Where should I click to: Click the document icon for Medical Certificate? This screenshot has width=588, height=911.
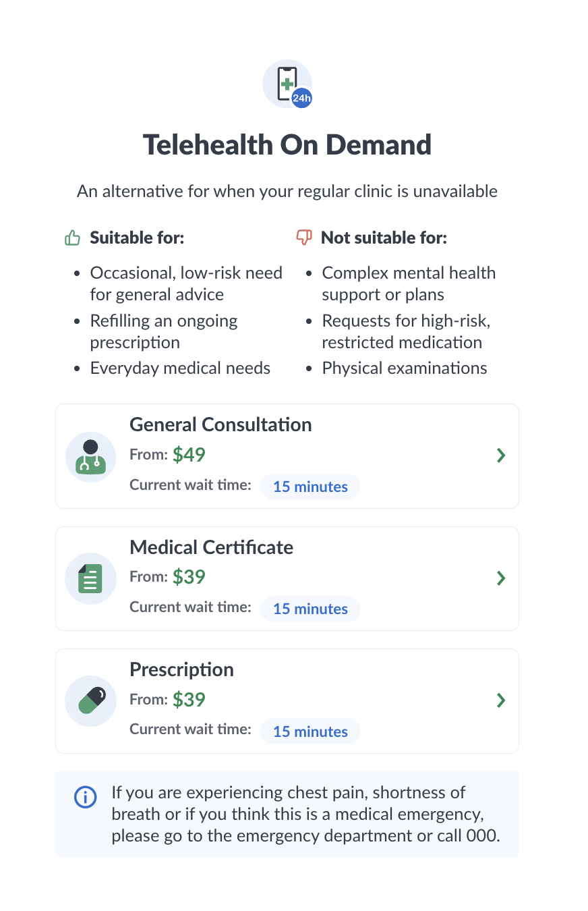[90, 578]
